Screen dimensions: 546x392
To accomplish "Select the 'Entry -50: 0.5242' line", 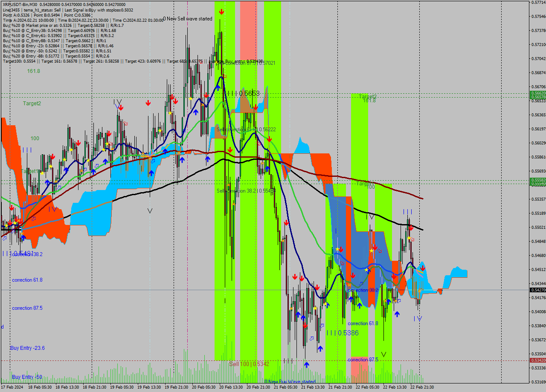I will pyautogui.click(x=56, y=51).
